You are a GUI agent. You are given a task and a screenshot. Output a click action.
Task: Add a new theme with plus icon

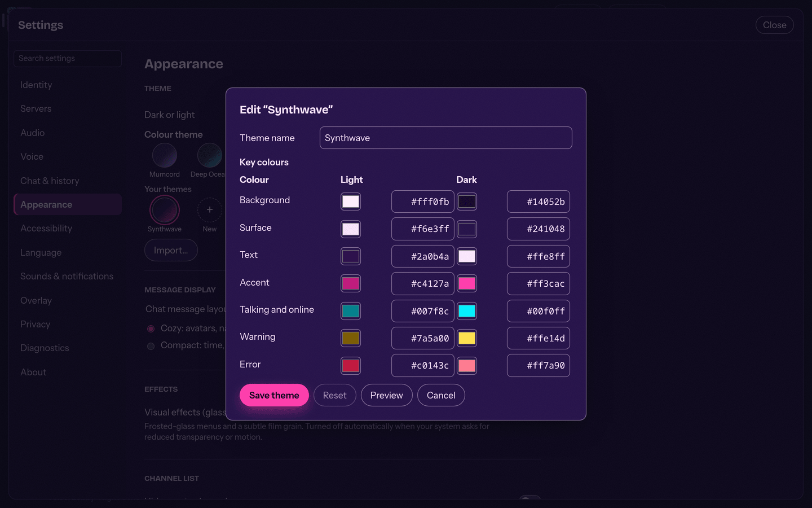coord(210,210)
